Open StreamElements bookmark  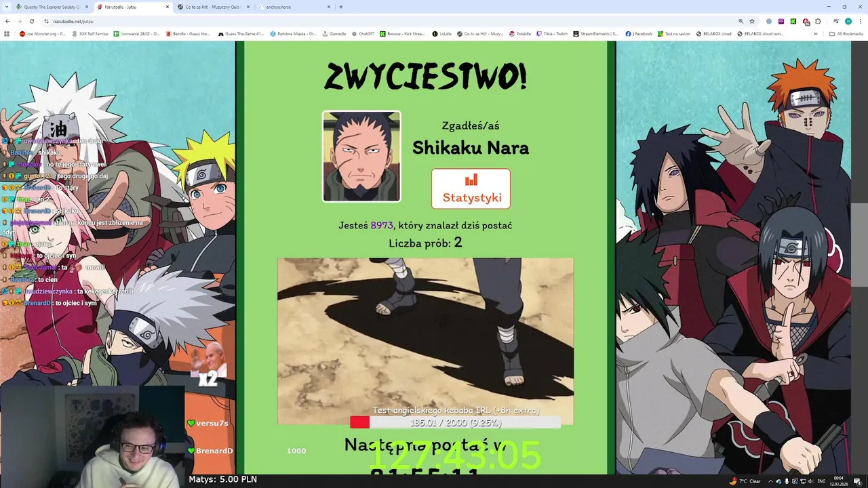click(595, 34)
